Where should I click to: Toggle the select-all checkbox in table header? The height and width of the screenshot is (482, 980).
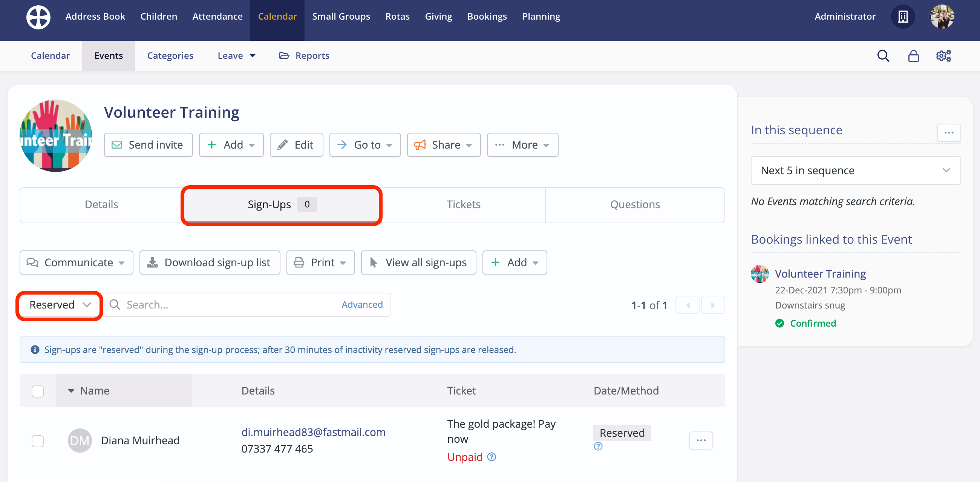click(38, 391)
